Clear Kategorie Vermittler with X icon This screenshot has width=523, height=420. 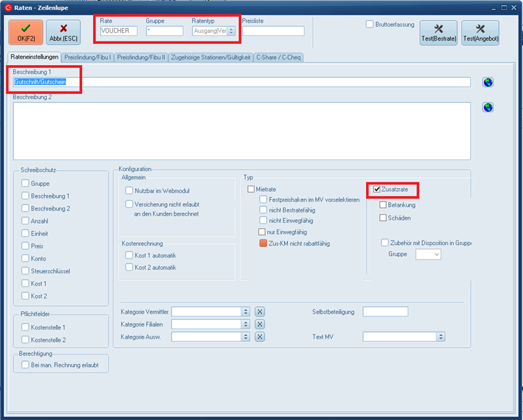click(260, 312)
